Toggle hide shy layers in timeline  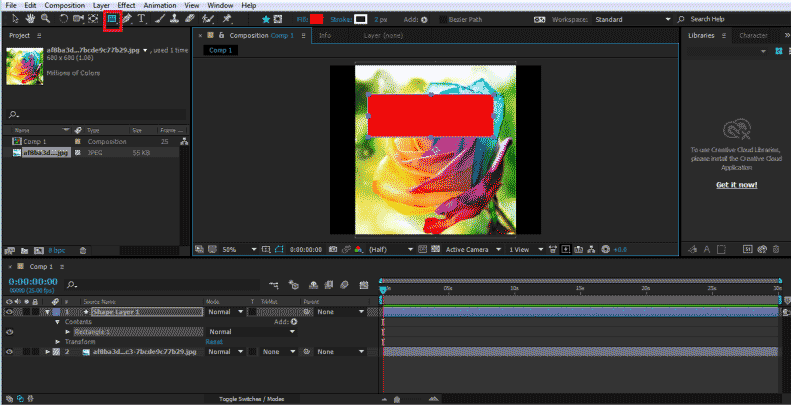click(313, 285)
